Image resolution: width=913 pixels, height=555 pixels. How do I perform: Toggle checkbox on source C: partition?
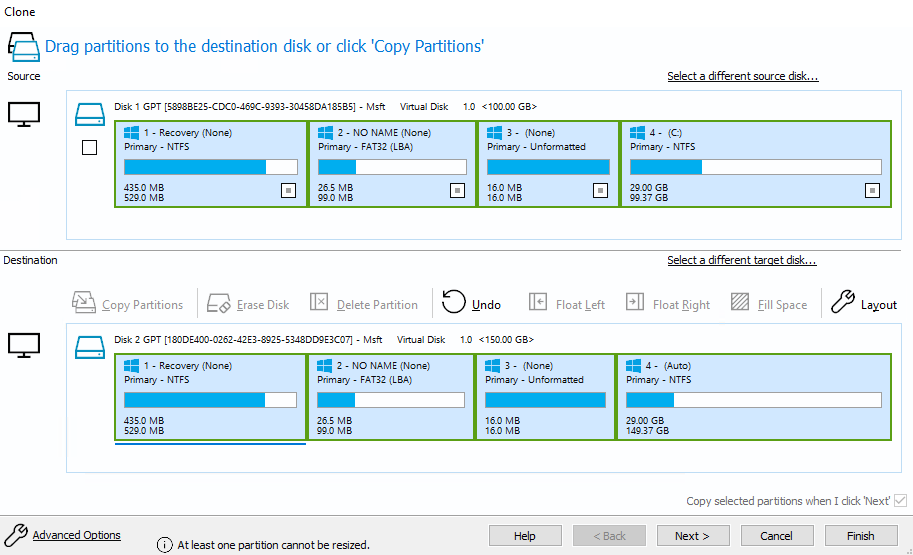[x=872, y=190]
